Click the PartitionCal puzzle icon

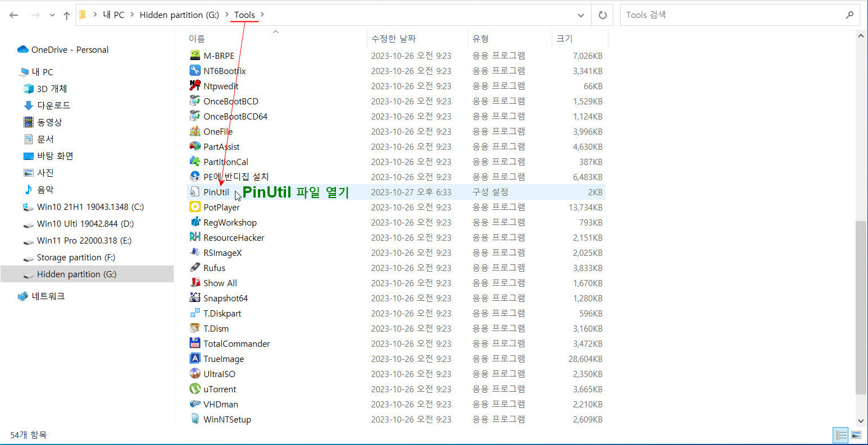pyautogui.click(x=195, y=162)
